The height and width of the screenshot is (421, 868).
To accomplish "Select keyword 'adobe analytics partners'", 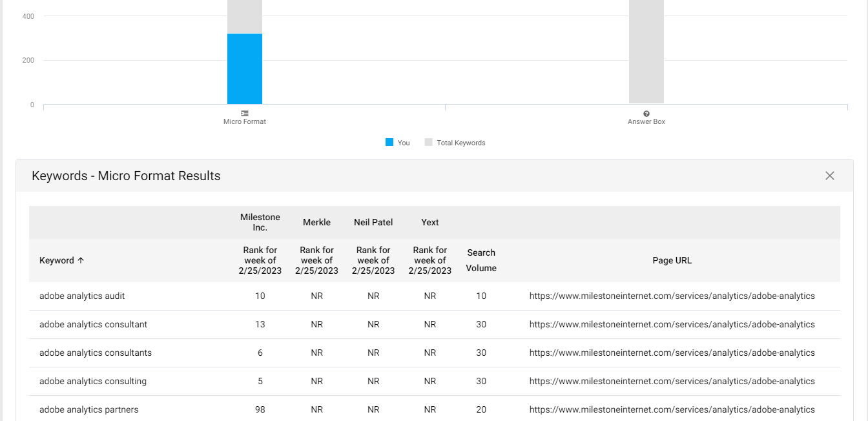I will 89,409.
